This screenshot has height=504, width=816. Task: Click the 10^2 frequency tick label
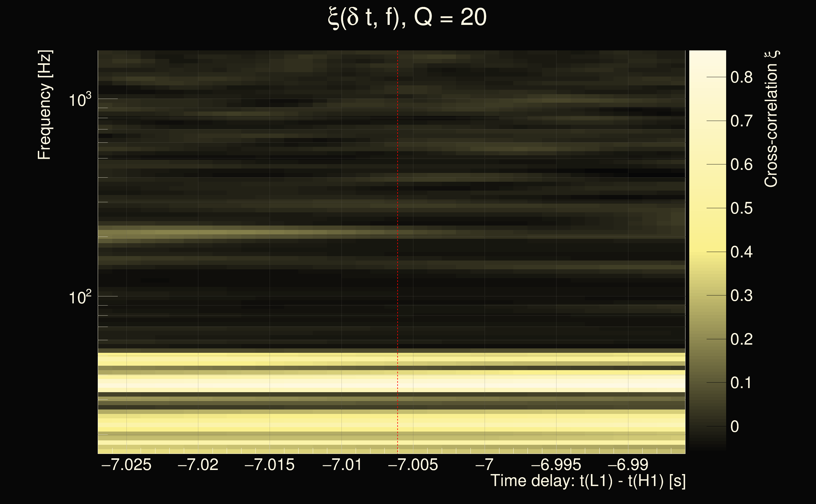click(x=80, y=297)
